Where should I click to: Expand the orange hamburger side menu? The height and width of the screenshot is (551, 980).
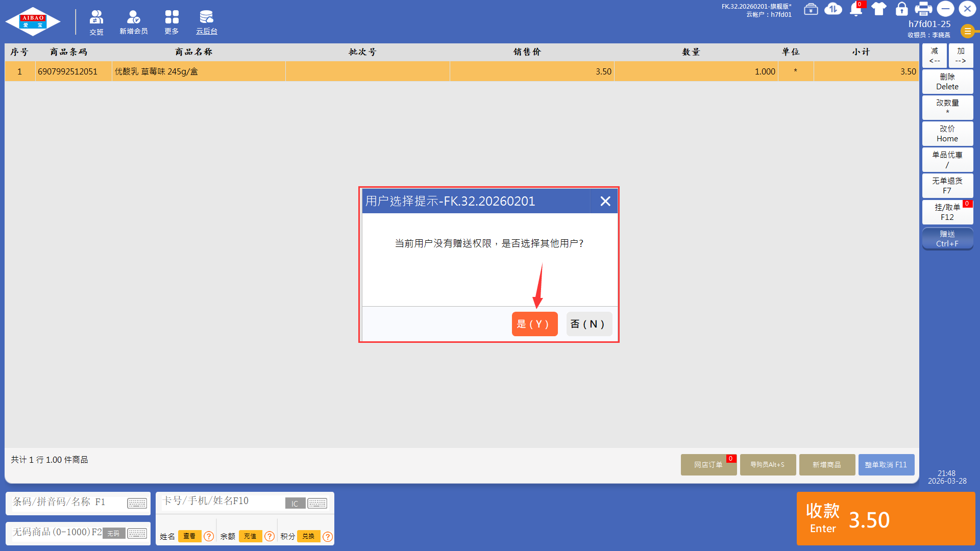[x=967, y=31]
